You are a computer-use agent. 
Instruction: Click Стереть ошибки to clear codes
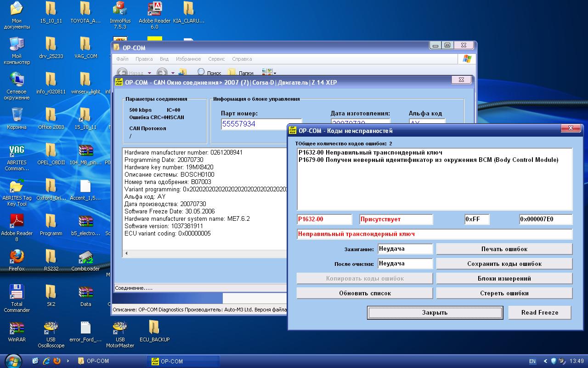(x=504, y=293)
